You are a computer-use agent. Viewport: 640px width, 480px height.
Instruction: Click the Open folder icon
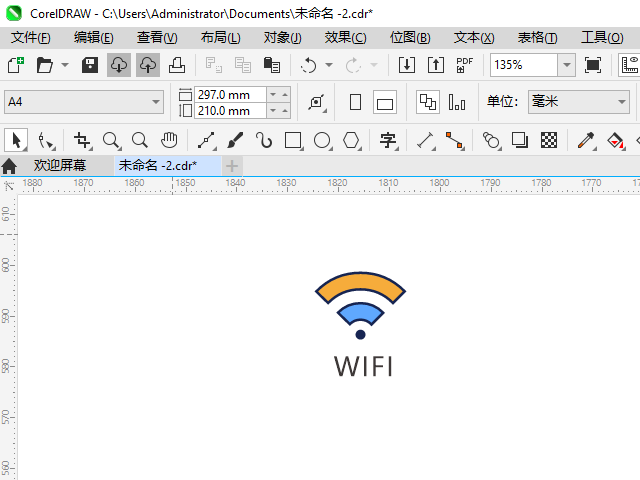pyautogui.click(x=44, y=65)
